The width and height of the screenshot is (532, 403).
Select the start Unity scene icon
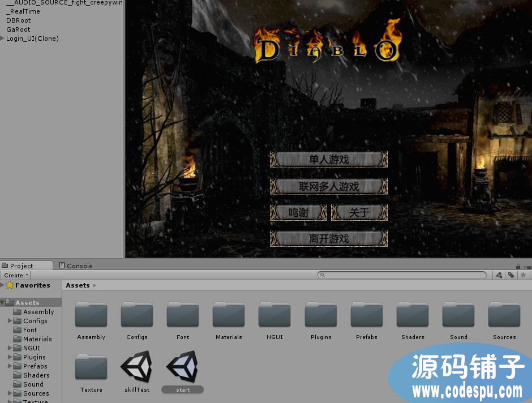pos(183,367)
